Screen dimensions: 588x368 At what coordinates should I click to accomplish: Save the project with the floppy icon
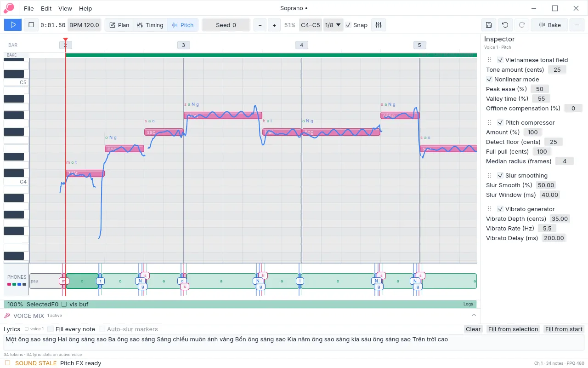point(489,25)
